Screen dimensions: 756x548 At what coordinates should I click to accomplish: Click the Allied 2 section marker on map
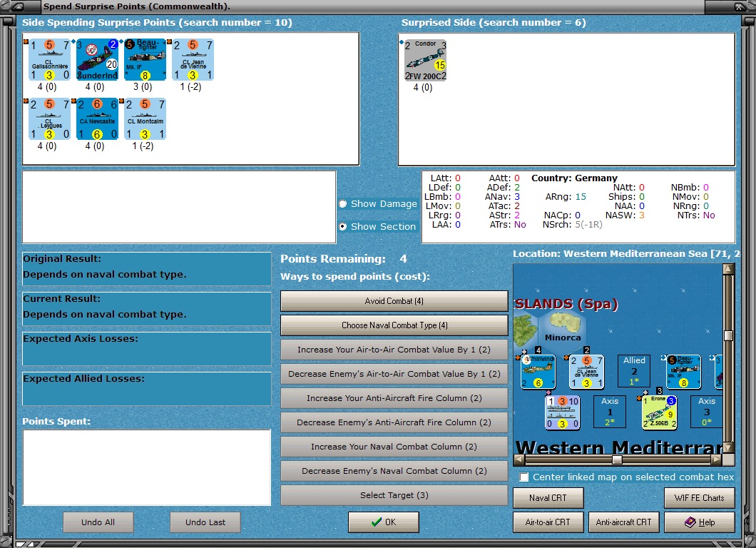click(634, 370)
